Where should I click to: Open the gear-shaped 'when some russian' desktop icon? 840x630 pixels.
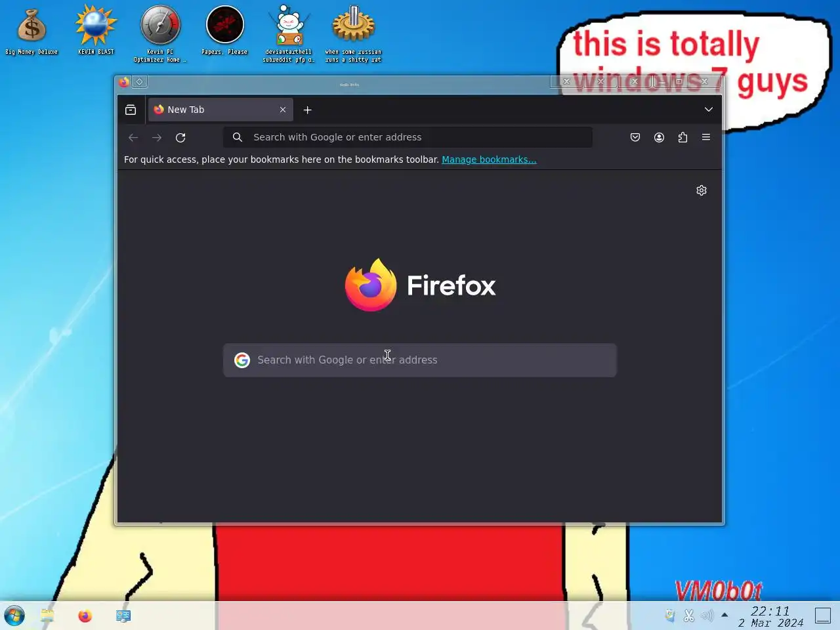[353, 34]
